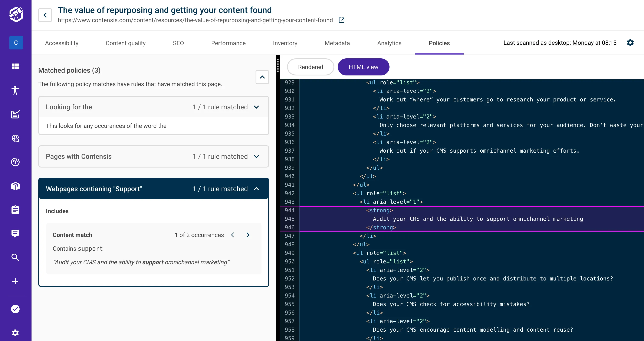Screen dimensions: 644x341
Task: Open the content quality checklist-pencil icon
Action: (x=16, y=114)
